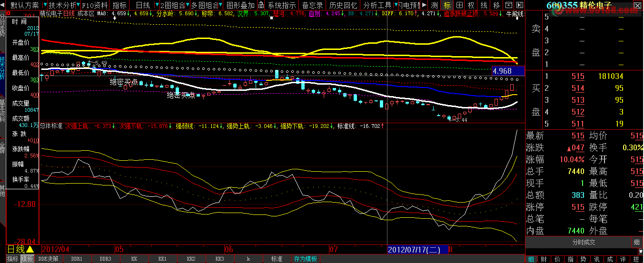Select the 标 annotation tool icon
This screenshot has width=644, height=263.
pos(446,5)
